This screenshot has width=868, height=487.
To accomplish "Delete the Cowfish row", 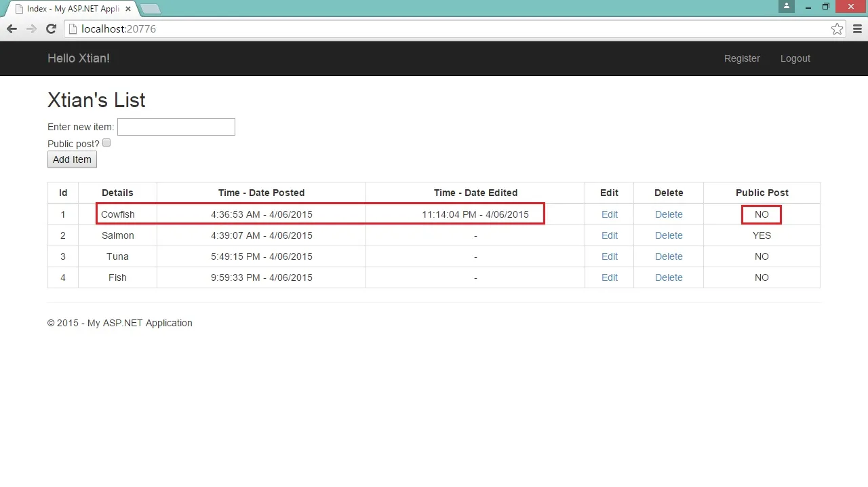I will [x=669, y=214].
